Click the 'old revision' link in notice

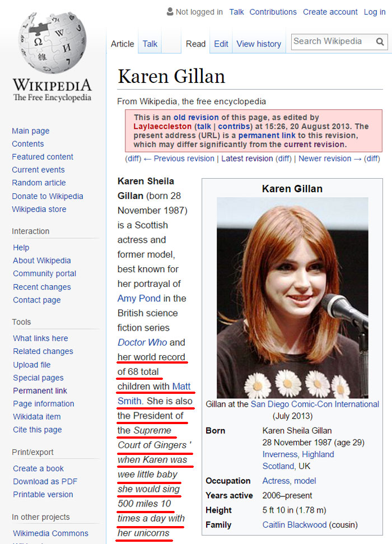point(196,117)
